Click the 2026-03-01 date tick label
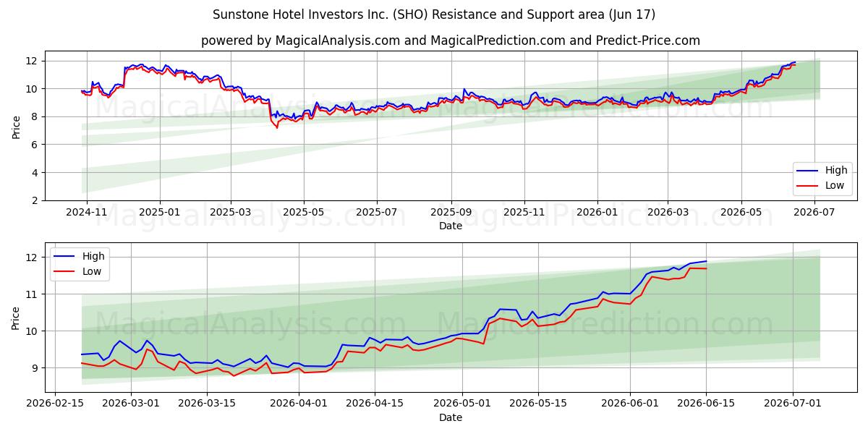The height and width of the screenshot is (434, 868). pos(131,404)
